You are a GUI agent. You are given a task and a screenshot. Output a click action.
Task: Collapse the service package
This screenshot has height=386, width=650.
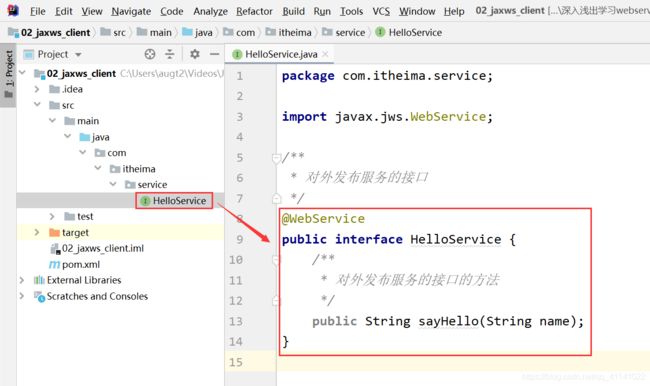[x=113, y=184]
